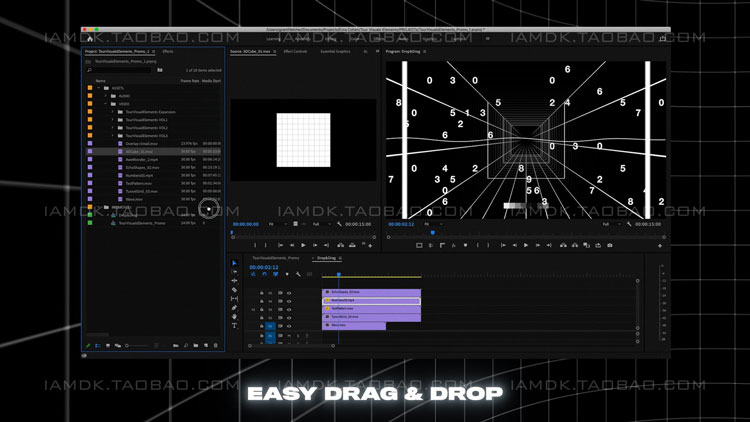Screen dimensions: 750x422
Task: Step forward one frame in Source monitor
Action: [315, 245]
